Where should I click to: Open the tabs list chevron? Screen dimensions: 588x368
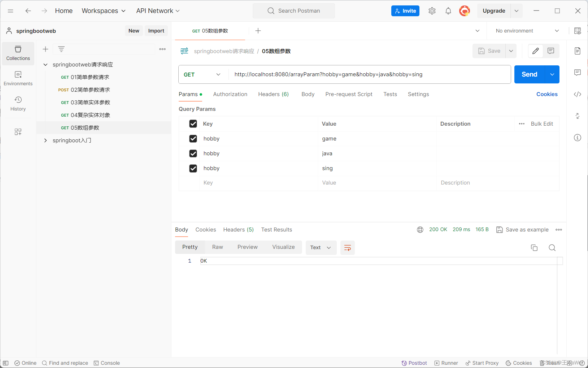(478, 31)
